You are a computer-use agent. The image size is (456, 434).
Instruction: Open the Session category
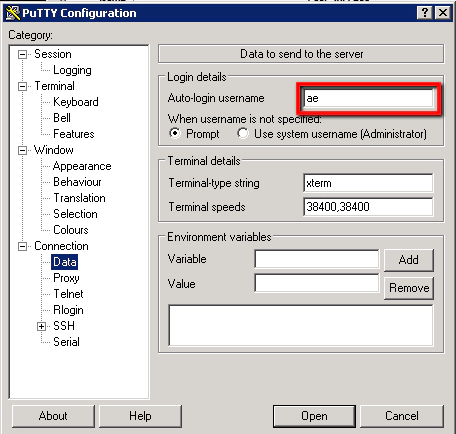point(53,54)
